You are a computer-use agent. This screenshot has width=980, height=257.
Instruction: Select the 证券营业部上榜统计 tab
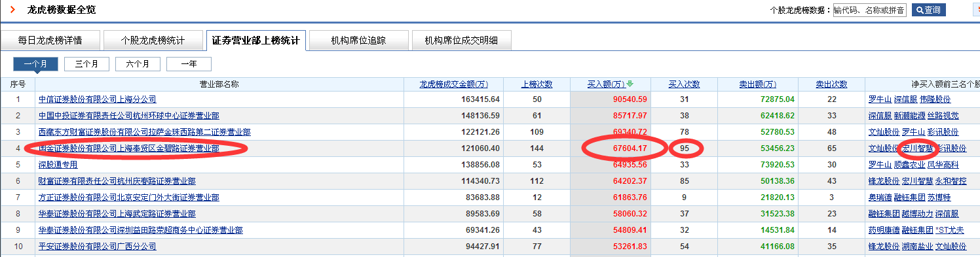point(255,41)
